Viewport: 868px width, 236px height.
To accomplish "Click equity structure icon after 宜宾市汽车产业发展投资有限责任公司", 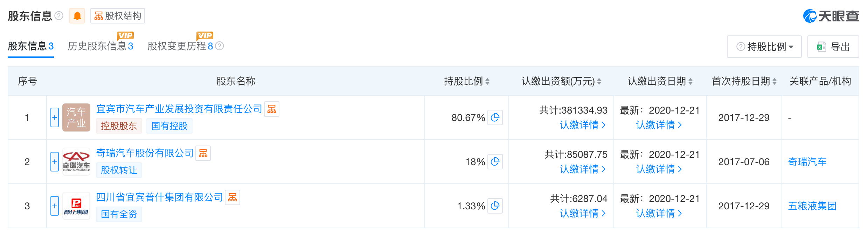I will coord(272,109).
